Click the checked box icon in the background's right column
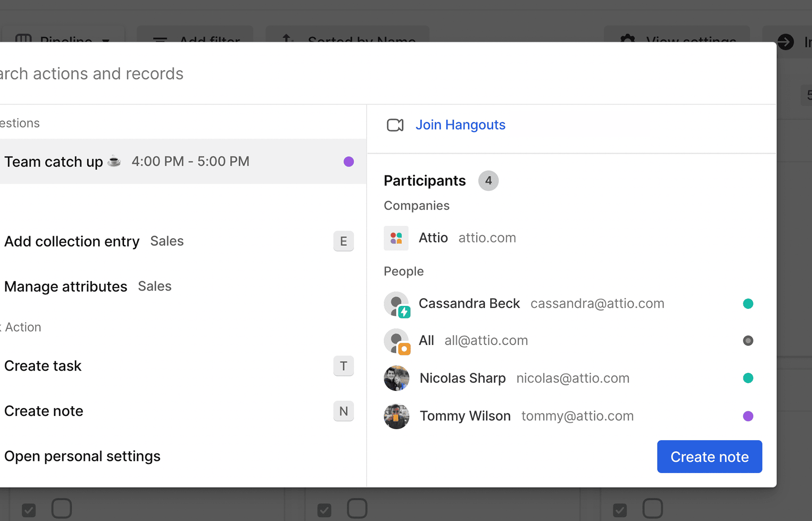Image resolution: width=812 pixels, height=521 pixels. (x=620, y=510)
